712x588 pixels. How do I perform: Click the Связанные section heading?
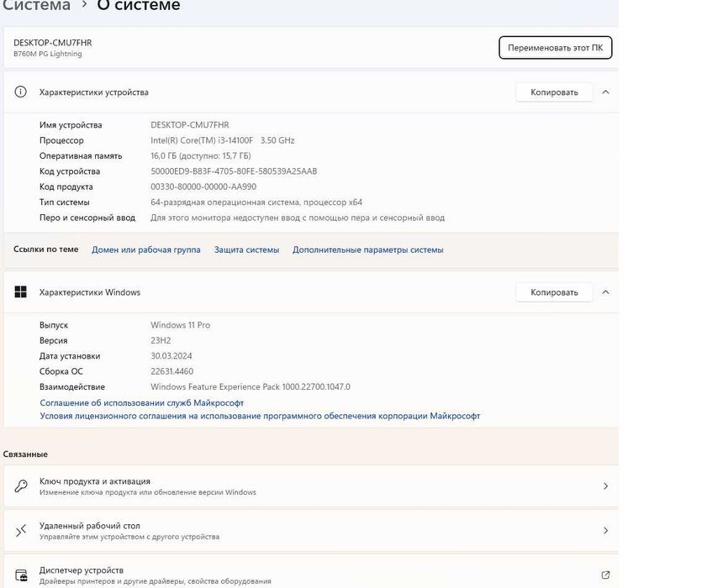click(x=25, y=454)
